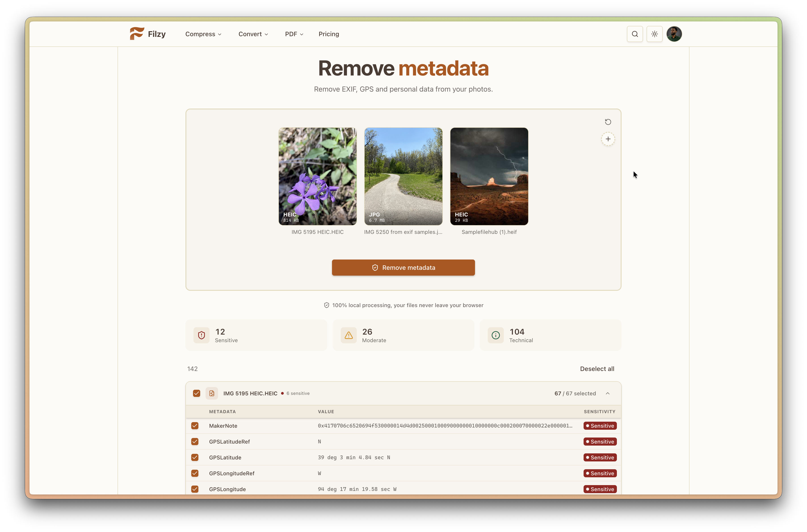807x532 pixels.
Task: Open the PDF dropdown menu
Action: coord(294,34)
